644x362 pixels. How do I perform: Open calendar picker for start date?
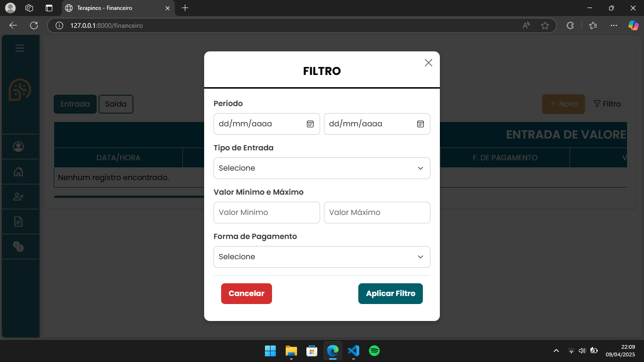310,124
